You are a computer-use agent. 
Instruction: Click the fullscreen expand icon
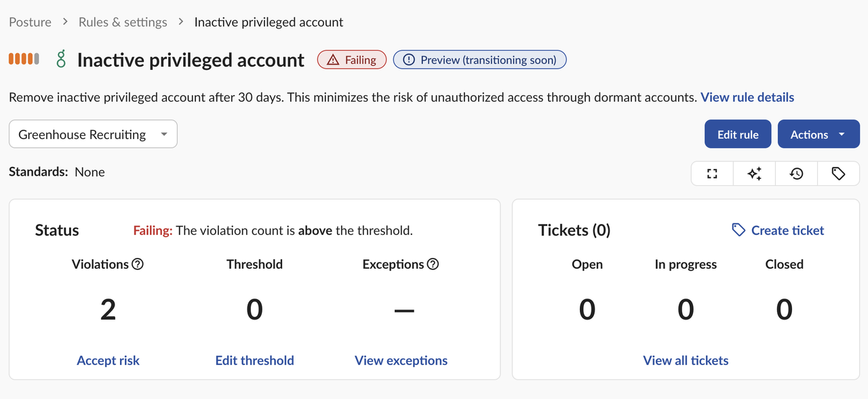click(x=712, y=174)
